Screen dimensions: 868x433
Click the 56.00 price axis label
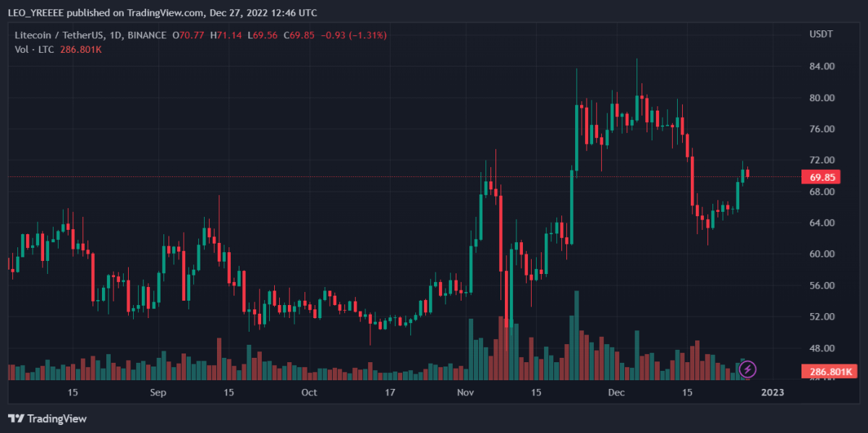tap(823, 286)
